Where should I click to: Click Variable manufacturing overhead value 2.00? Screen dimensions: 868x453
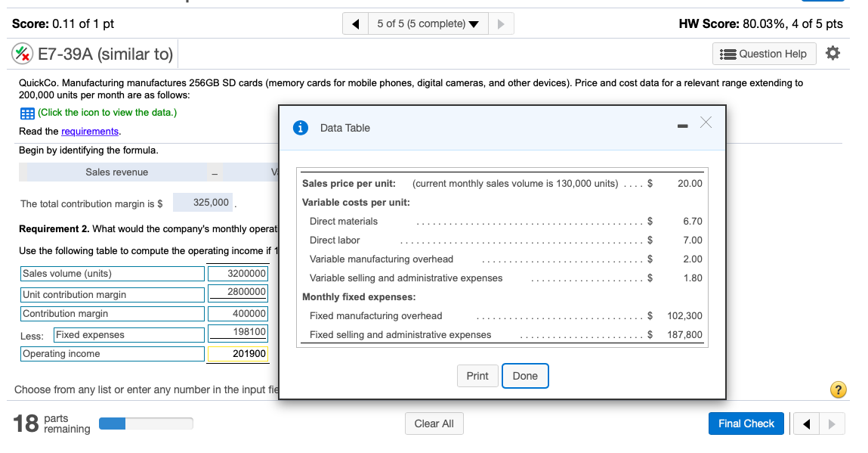click(x=693, y=259)
